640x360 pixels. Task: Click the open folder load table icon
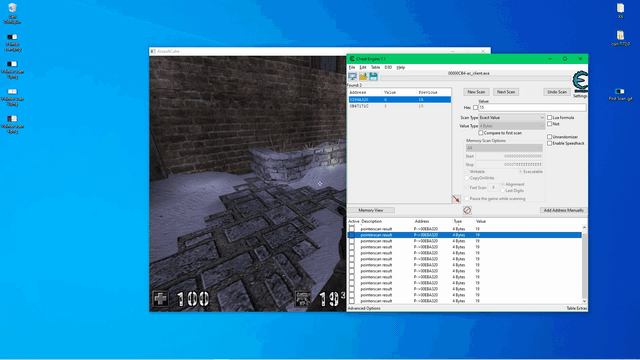[x=363, y=76]
